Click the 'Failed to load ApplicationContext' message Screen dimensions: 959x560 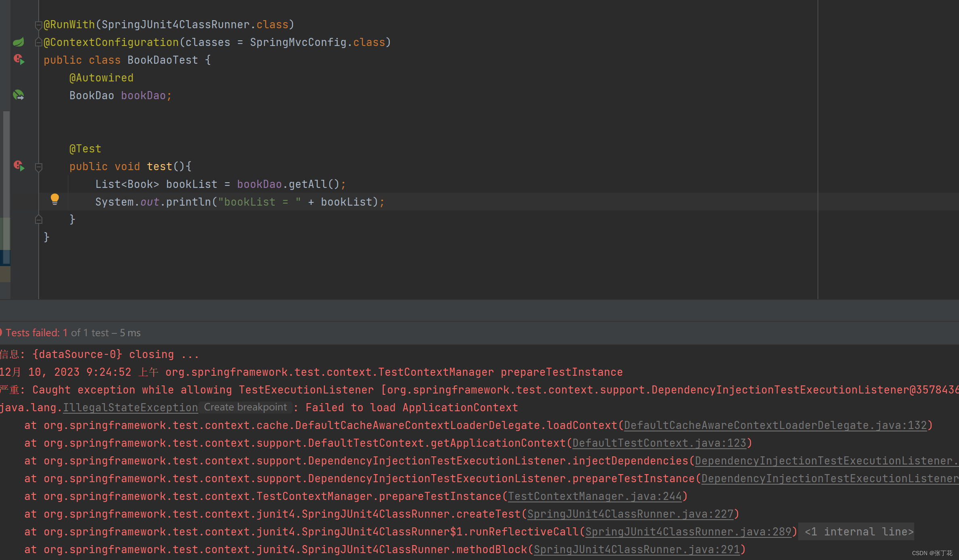click(x=412, y=408)
